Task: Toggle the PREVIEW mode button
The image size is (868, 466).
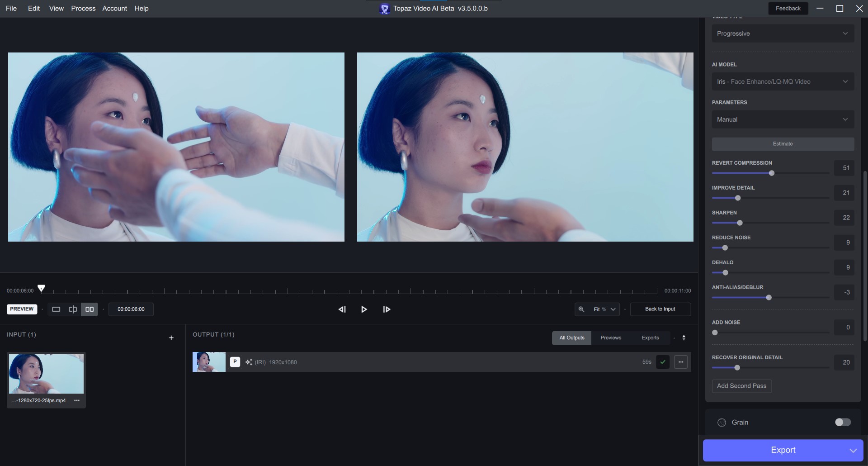Action: click(22, 309)
